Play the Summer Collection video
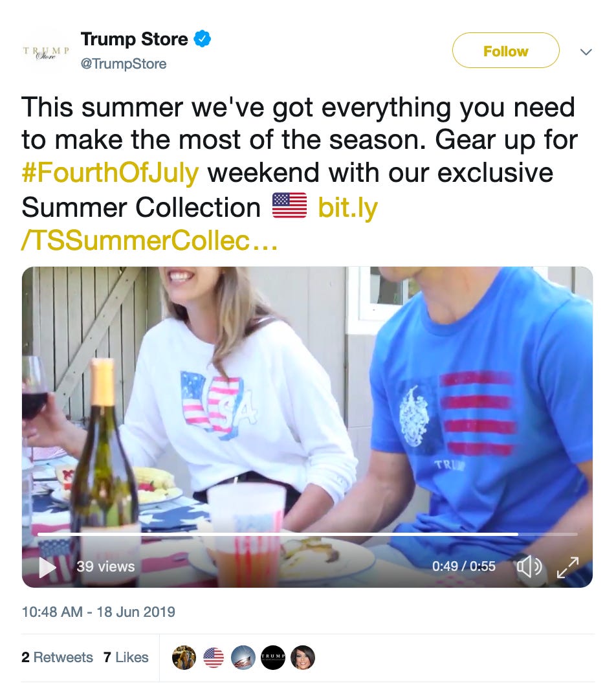The image size is (616, 690). [x=45, y=567]
